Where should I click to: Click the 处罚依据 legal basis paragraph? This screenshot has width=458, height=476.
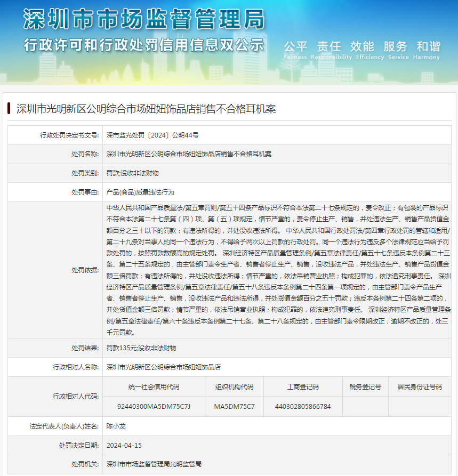[278, 270]
